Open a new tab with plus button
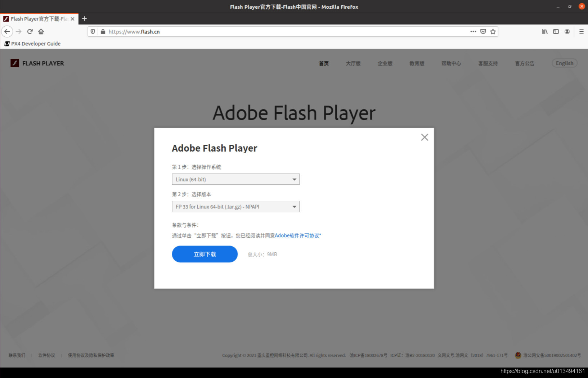 pos(85,19)
